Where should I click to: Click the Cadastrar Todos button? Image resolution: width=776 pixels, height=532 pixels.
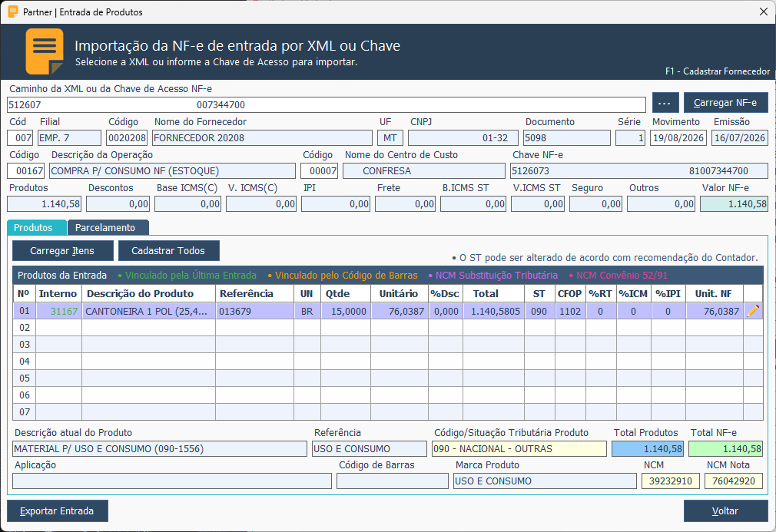[168, 251]
